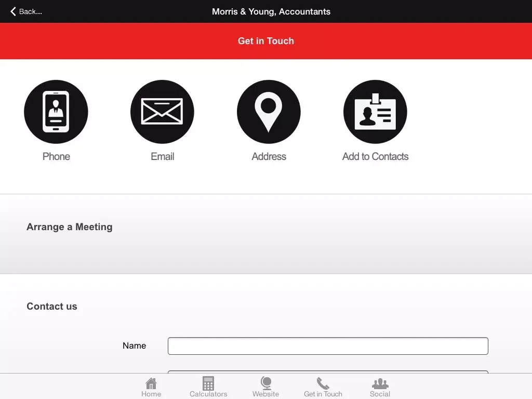Click the Phone text label
The height and width of the screenshot is (399, 532).
(56, 156)
